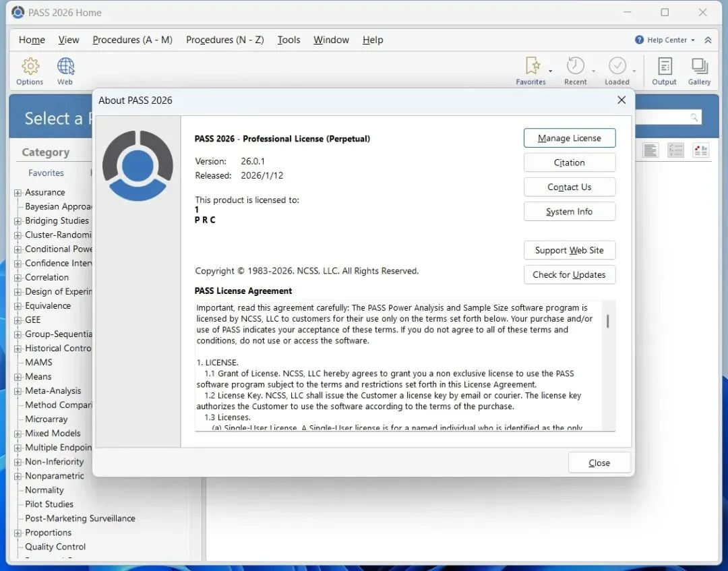Expand the Bridging Studies category
The width and height of the screenshot is (728, 571).
tap(18, 221)
